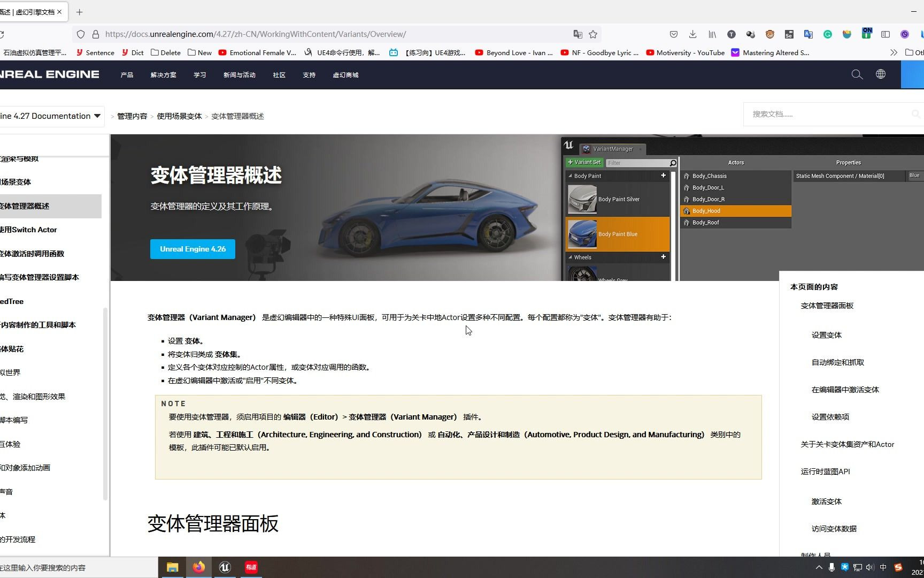Open the 解决方案 navigation menu
The width and height of the screenshot is (924, 578).
(163, 75)
